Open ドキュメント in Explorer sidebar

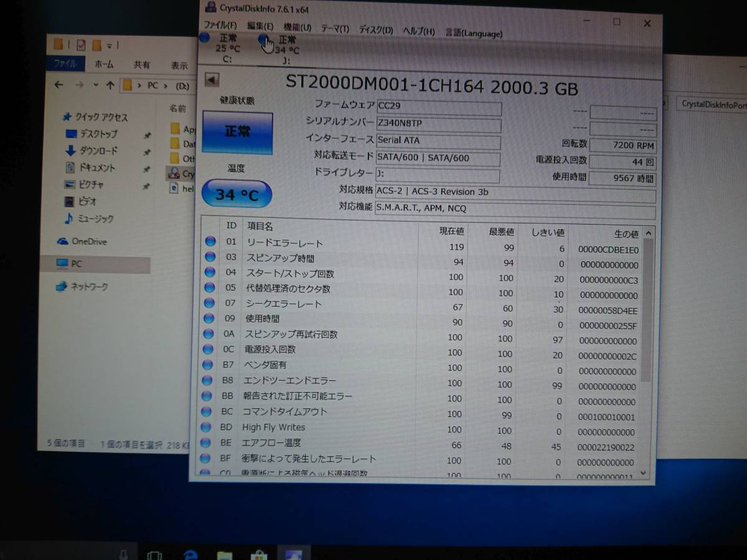click(x=90, y=167)
